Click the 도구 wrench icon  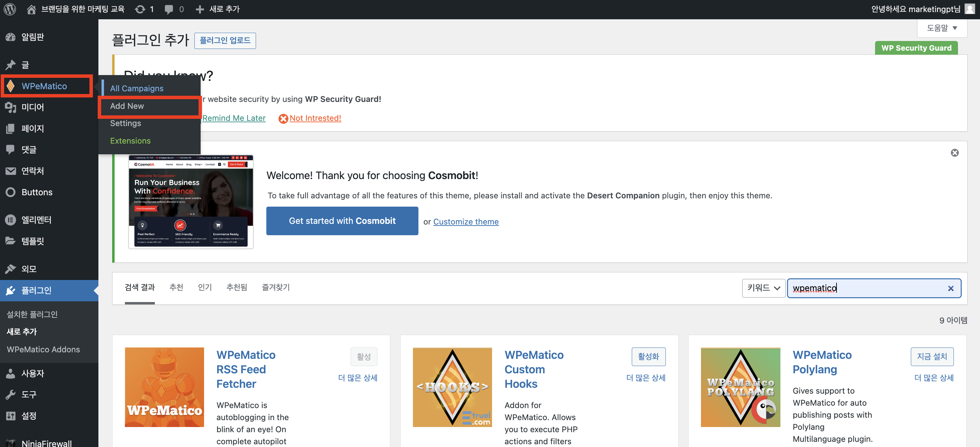pyautogui.click(x=11, y=394)
